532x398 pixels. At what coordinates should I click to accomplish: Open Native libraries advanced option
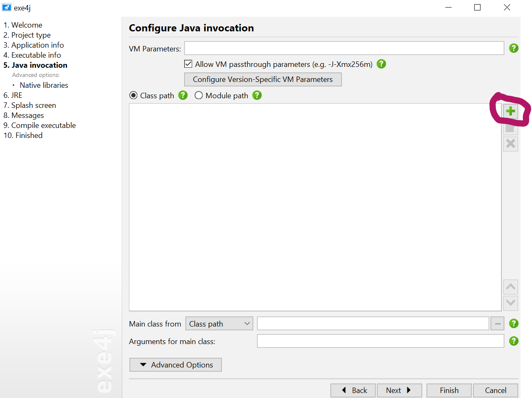click(44, 85)
